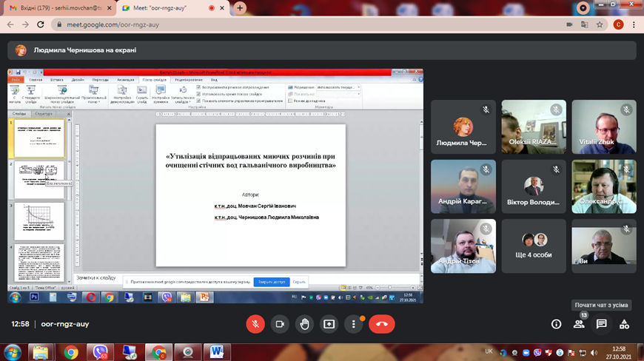Open Chrome three-dot menu
The width and height of the screenshot is (644, 361).
click(634, 24)
